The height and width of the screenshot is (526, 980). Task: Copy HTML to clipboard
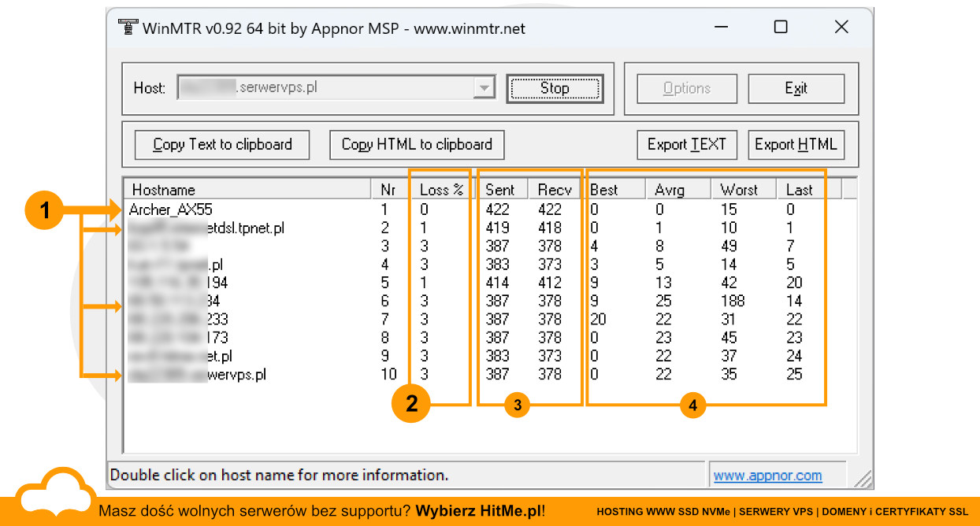pos(417,144)
